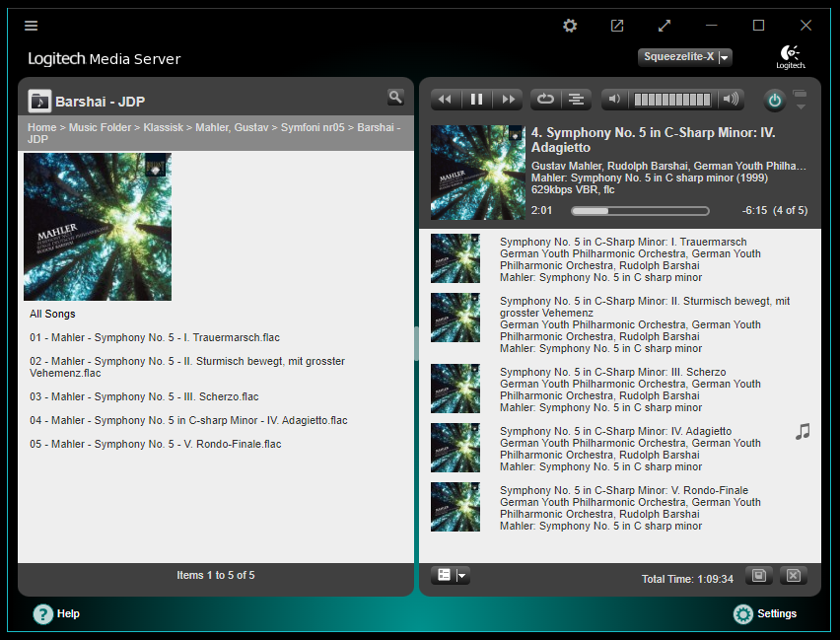Screen dimensions: 840x640
Task: Select 05 - V. Rondo-Finale.flac file
Action: (156, 444)
